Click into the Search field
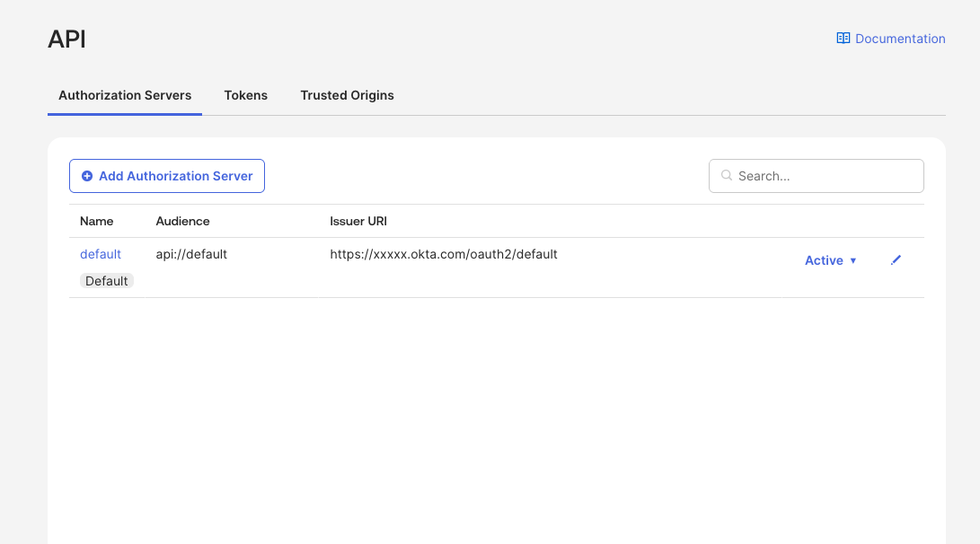 [x=816, y=175]
